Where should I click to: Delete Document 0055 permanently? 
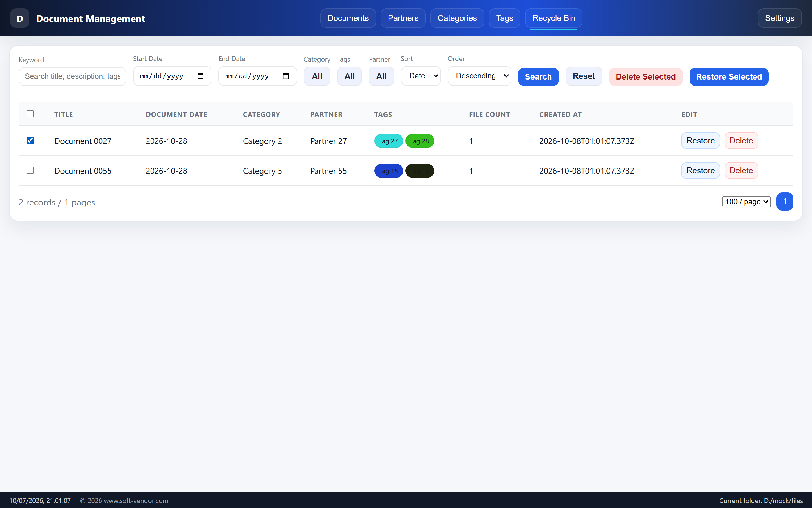[x=741, y=170]
